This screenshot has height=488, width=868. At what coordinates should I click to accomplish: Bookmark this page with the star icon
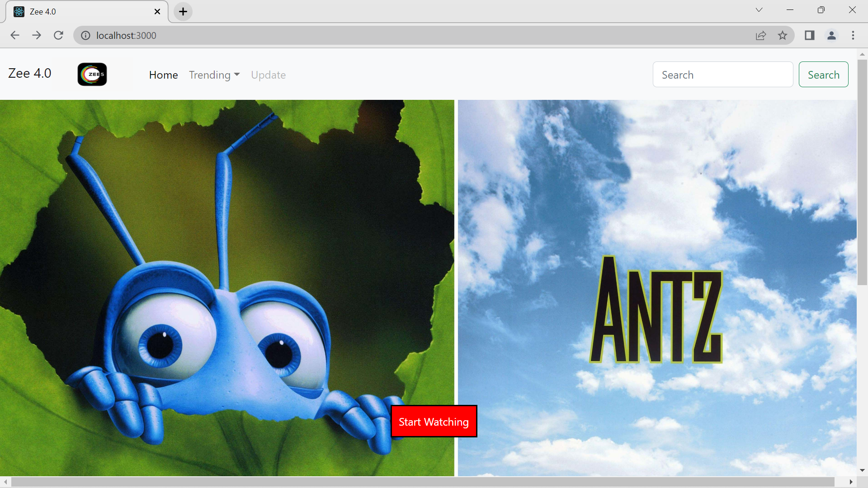click(x=783, y=35)
